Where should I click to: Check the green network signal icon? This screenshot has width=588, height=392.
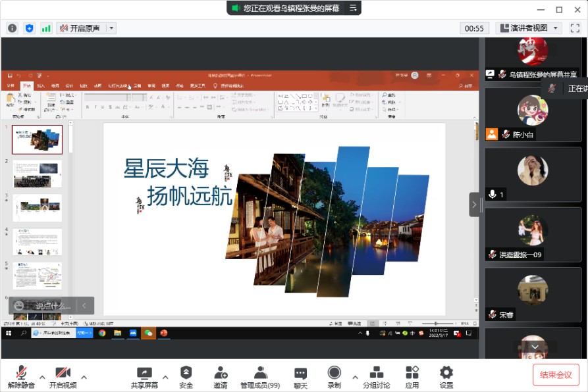(x=46, y=28)
